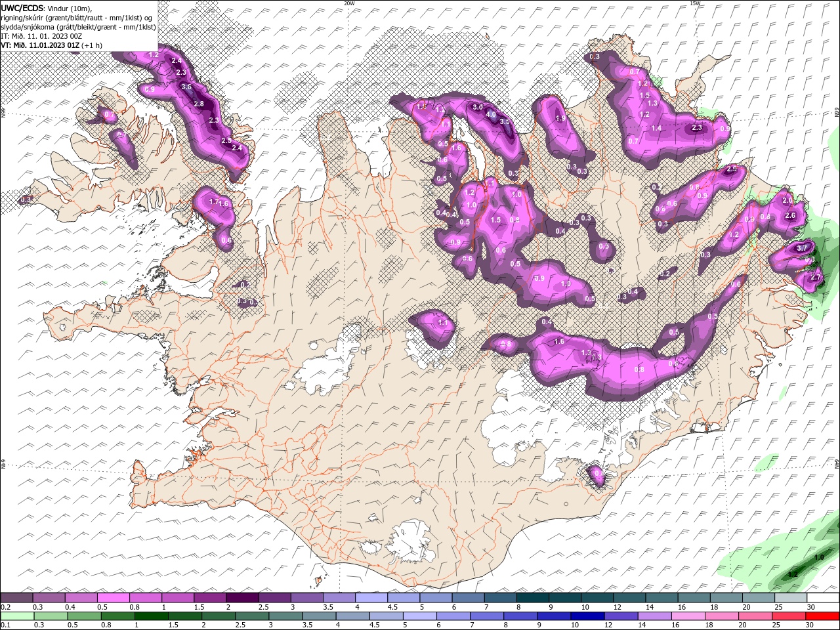The height and width of the screenshot is (630, 840).
Task: Pick the deep blue 10 swatch on the lower scale
Action: 587,616
